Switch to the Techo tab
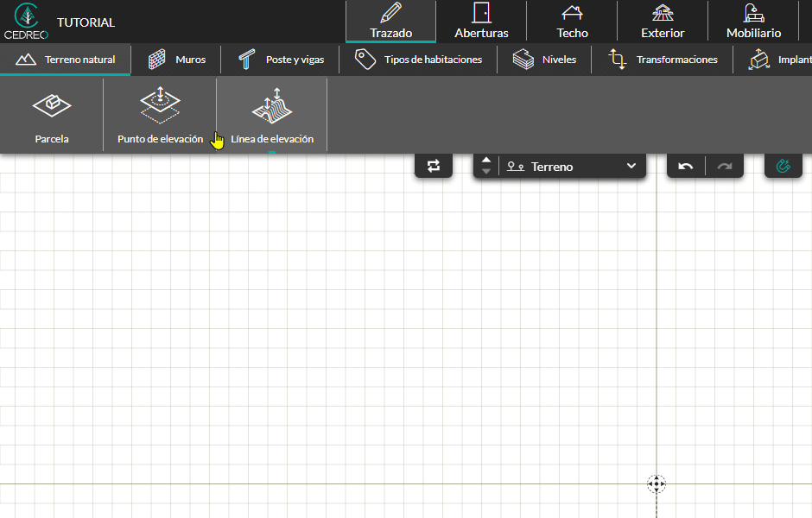This screenshot has height=518, width=812. point(572,22)
